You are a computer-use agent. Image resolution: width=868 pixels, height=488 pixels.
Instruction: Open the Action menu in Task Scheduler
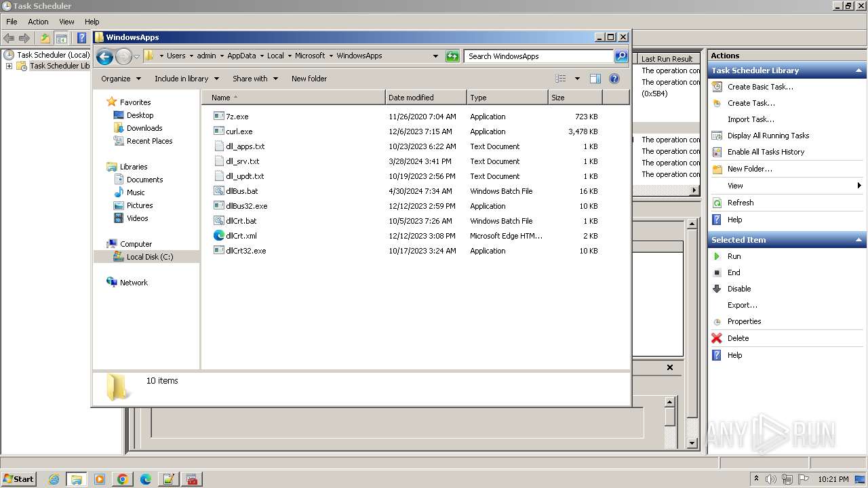point(38,22)
